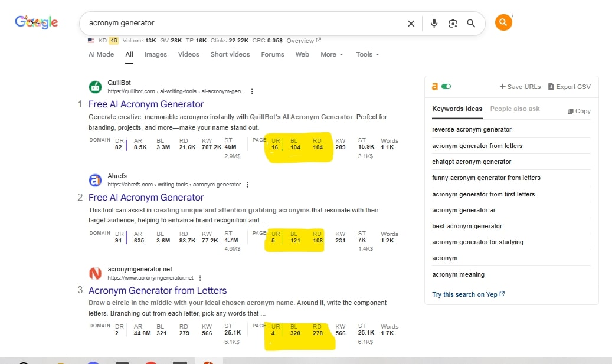This screenshot has height=364, width=612.
Task: Click the QuillBot site favicon
Action: click(x=95, y=87)
